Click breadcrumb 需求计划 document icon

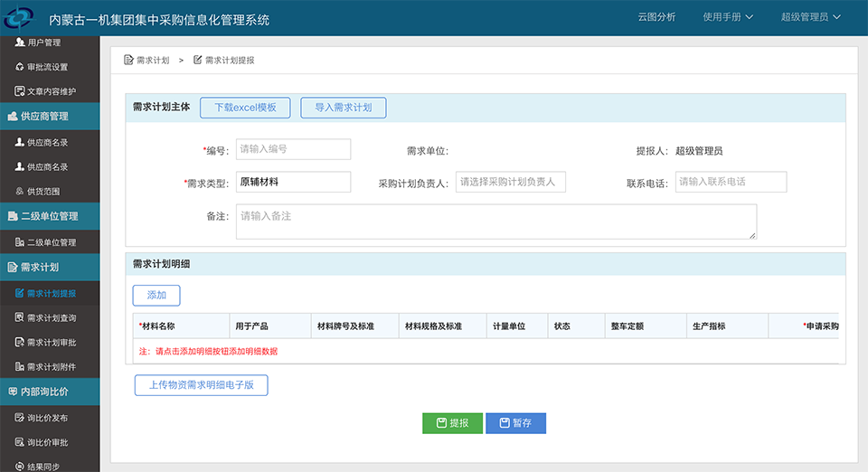coord(128,60)
